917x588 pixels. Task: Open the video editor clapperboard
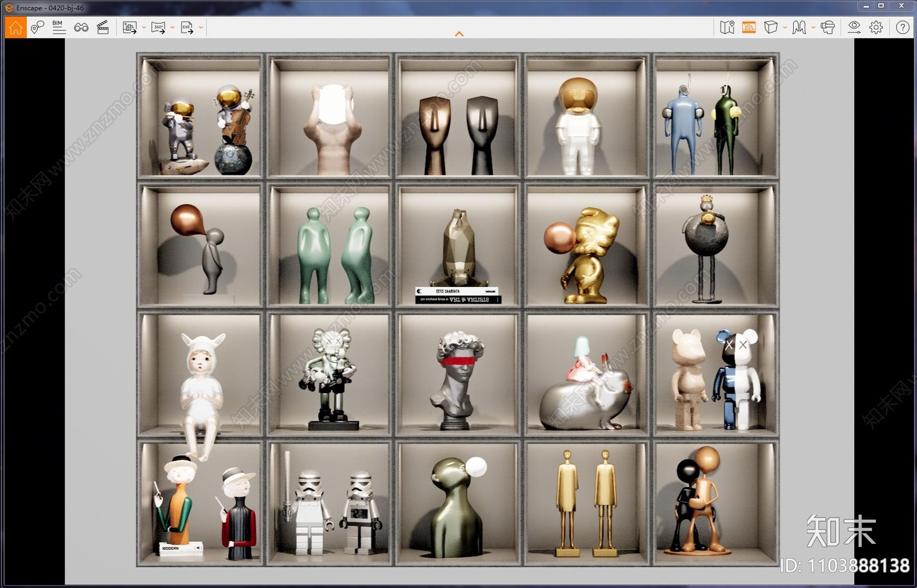tap(103, 28)
